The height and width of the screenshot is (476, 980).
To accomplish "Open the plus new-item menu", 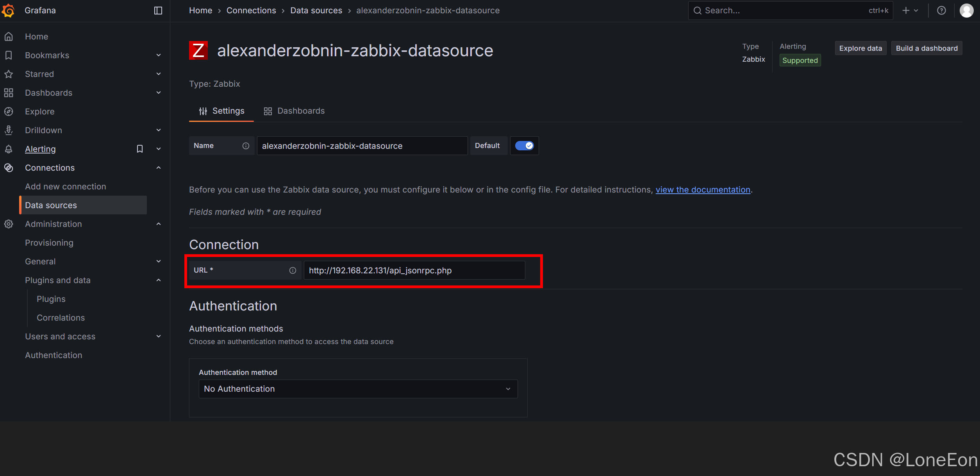I will (x=910, y=11).
